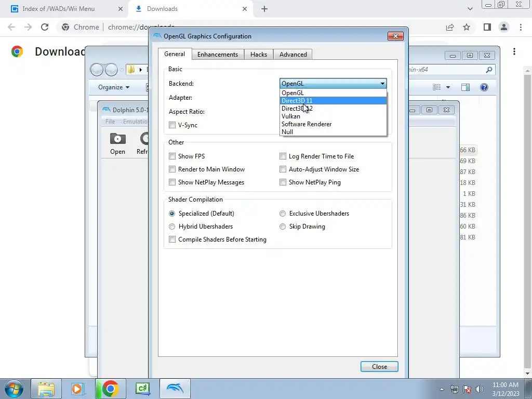Toggle the Explorer preview pane icon
The image size is (532, 399).
pos(465,87)
